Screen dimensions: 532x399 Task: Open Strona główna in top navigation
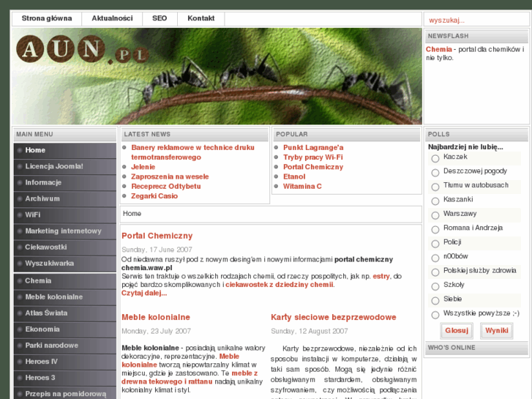47,19
